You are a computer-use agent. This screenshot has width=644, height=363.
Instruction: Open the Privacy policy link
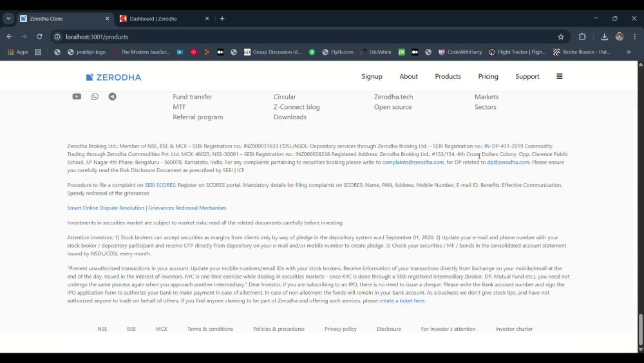(x=341, y=329)
